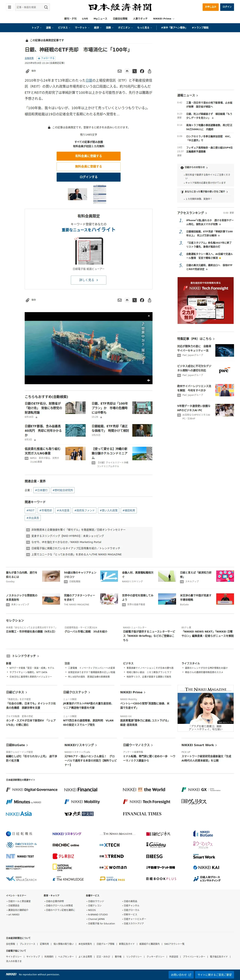Viewport: 240px width, 980px height.
Task: Select #植田和男 keyword tag
Action: 129,511
